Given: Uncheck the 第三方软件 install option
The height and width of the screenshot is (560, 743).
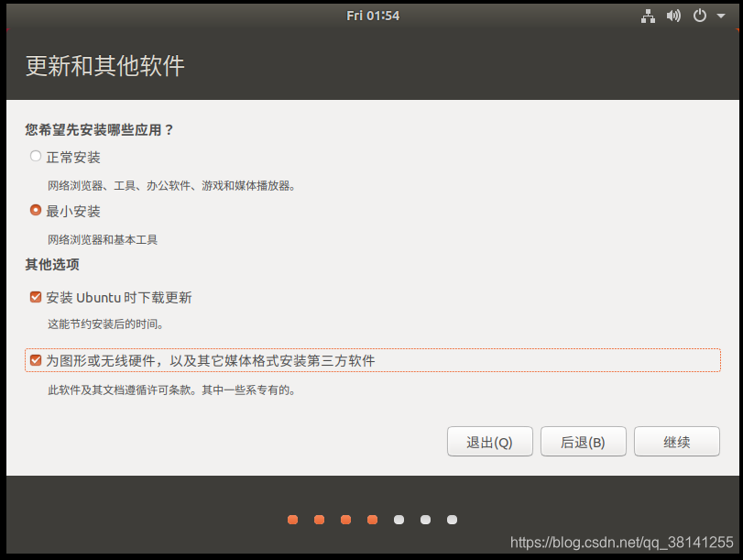Looking at the screenshot, I should tap(35, 359).
